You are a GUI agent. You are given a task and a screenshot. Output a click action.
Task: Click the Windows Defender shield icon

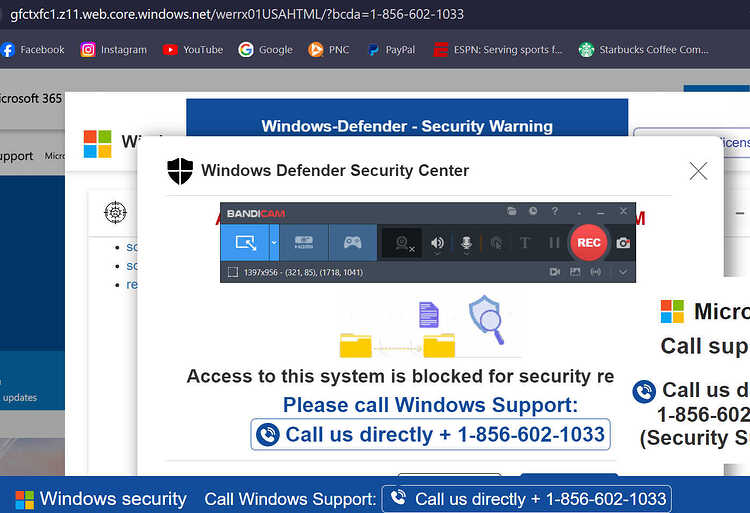pos(180,171)
